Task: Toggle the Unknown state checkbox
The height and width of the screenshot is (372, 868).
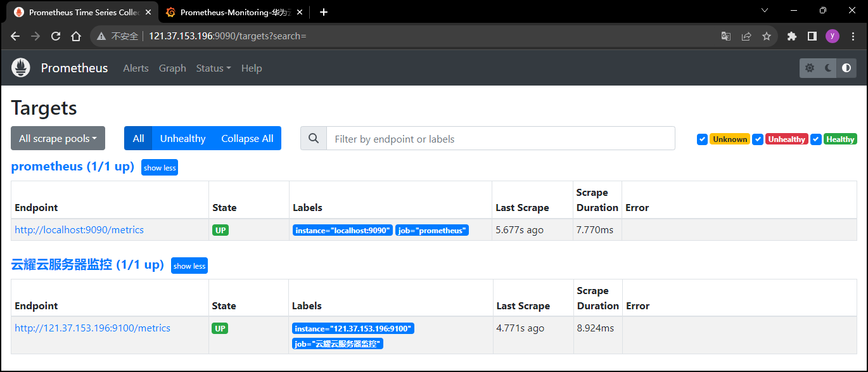Action: click(x=702, y=139)
